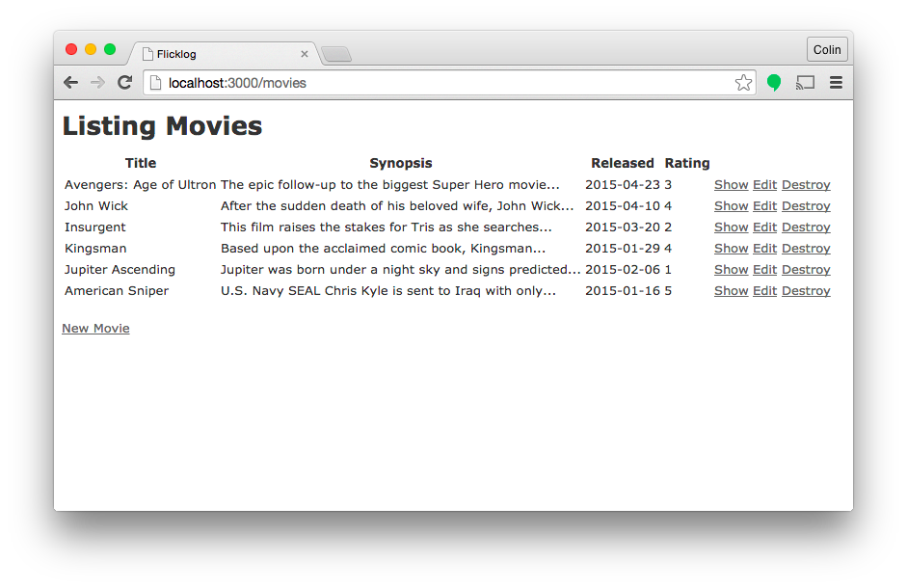Select the title cell Insurgent

pos(94,227)
